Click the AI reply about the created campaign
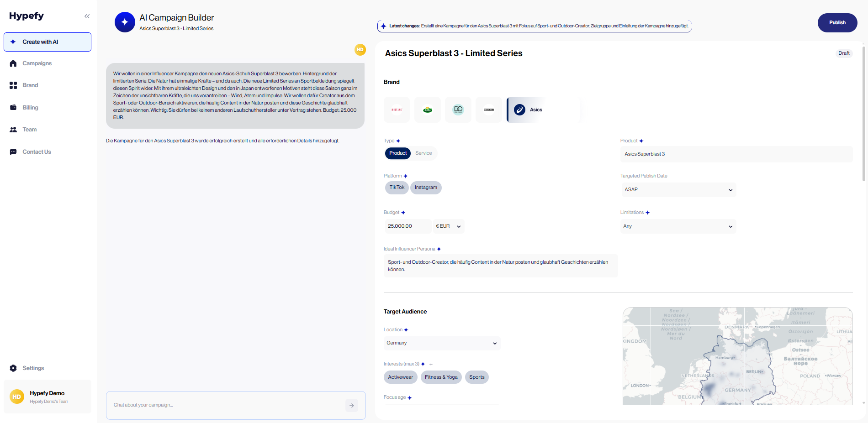 click(x=222, y=141)
